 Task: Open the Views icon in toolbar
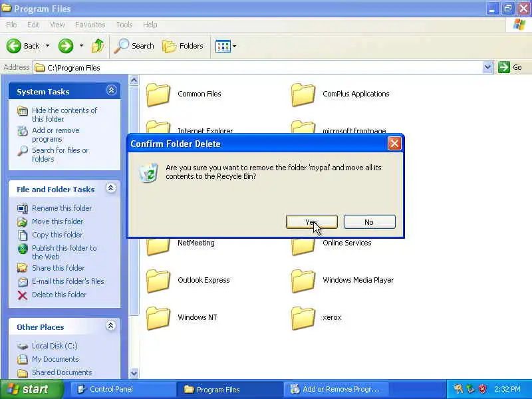pyautogui.click(x=223, y=46)
